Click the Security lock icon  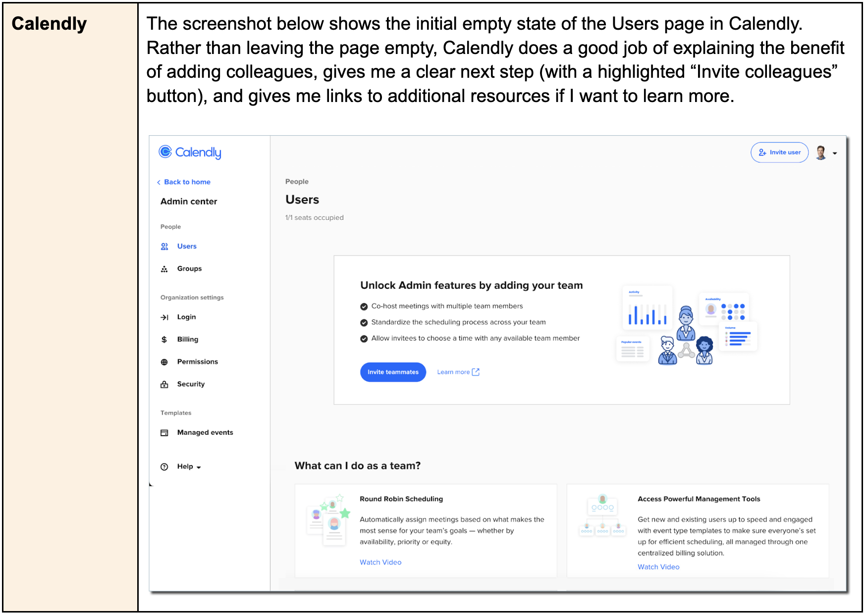coord(164,384)
